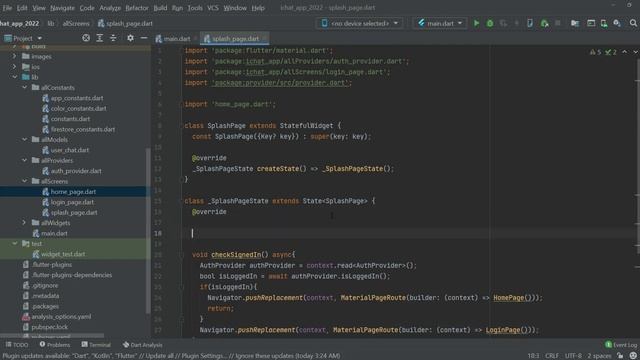640x360 pixels.
Task: Collapse the lib folder
Action: click(x=14, y=77)
